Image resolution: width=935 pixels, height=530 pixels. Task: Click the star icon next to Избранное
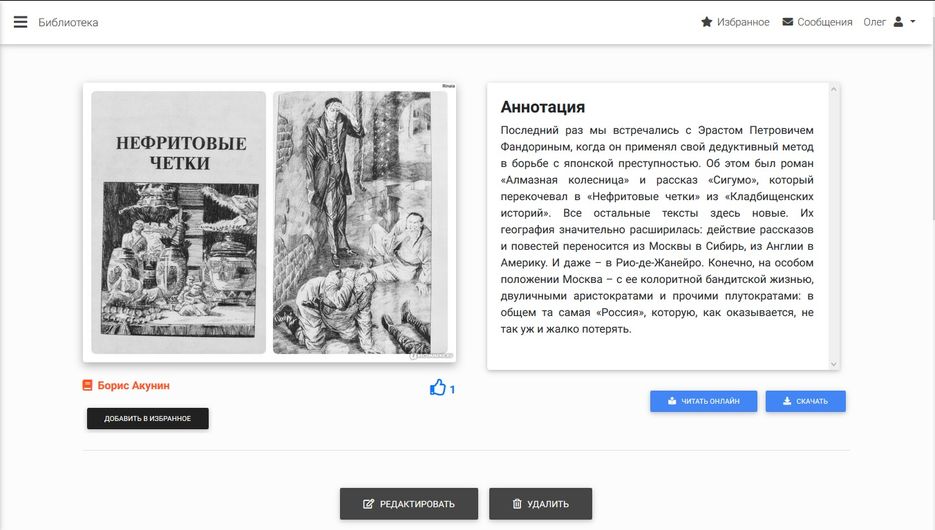(707, 22)
